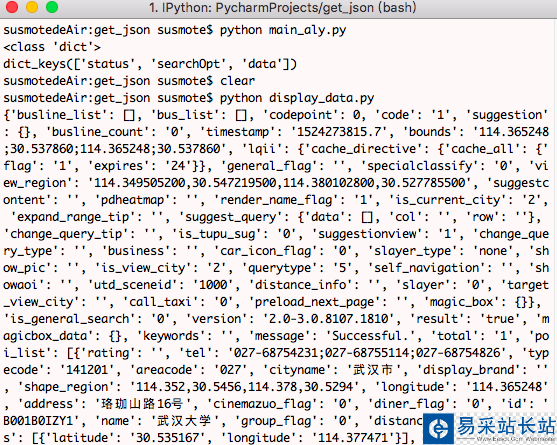Click the 'cinemazuo_flag' key

click(265, 404)
